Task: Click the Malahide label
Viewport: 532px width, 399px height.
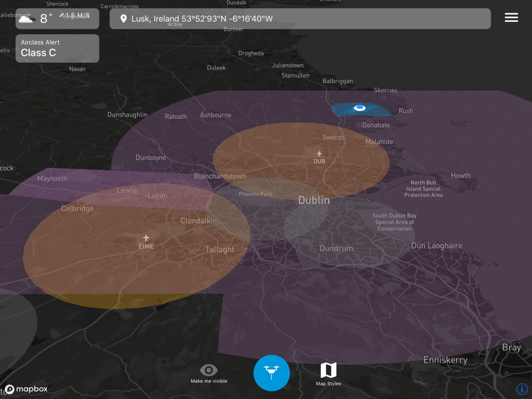Action: (x=379, y=142)
